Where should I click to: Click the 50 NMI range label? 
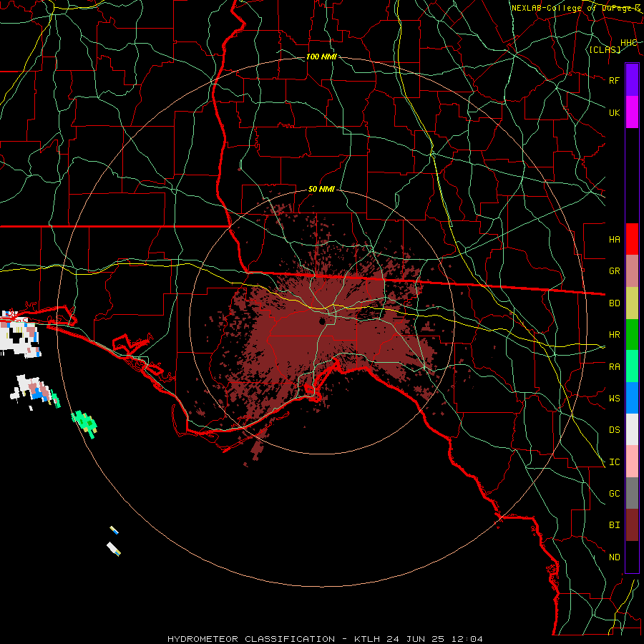pos(321,189)
